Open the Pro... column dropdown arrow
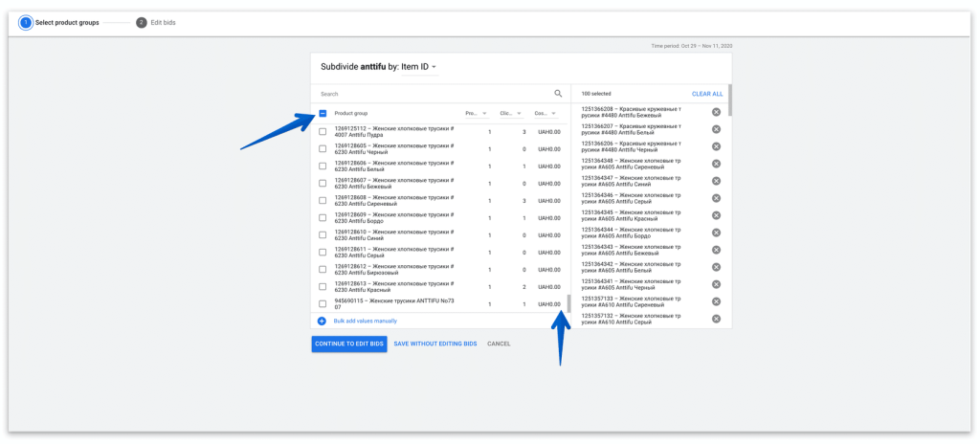Image resolution: width=980 pixels, height=444 pixels. pyautogui.click(x=484, y=113)
